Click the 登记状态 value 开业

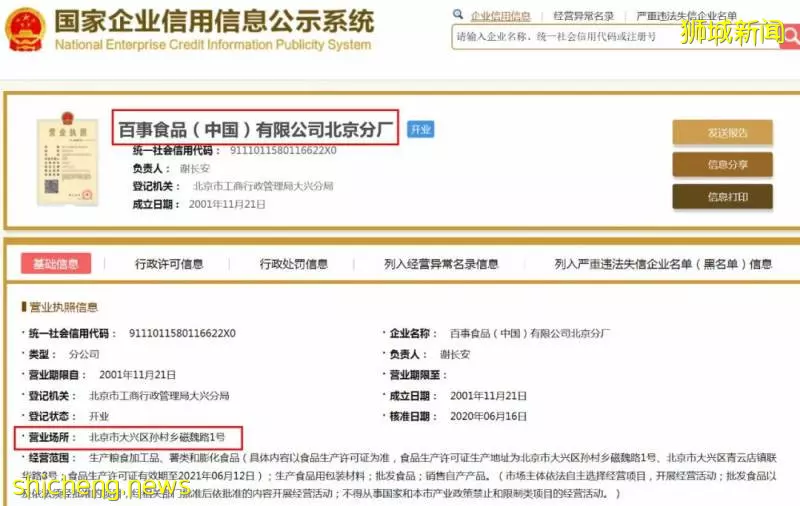point(99,416)
